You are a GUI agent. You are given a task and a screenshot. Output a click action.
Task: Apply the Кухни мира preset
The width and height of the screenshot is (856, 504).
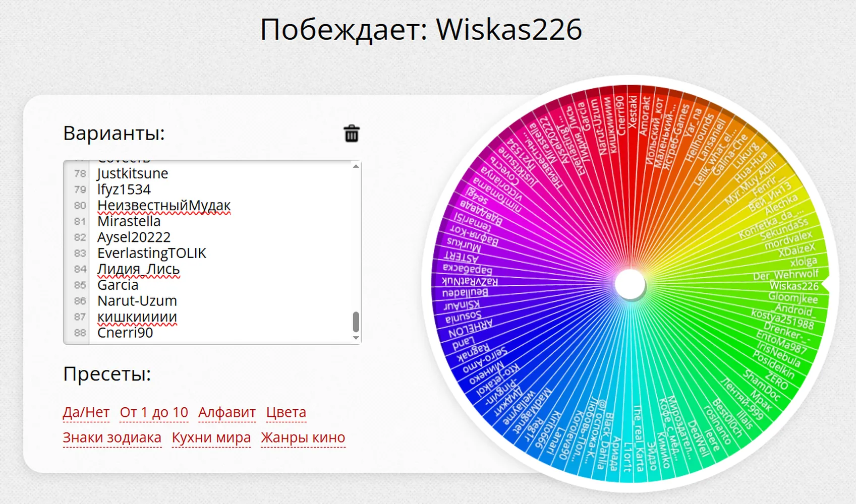[211, 438]
